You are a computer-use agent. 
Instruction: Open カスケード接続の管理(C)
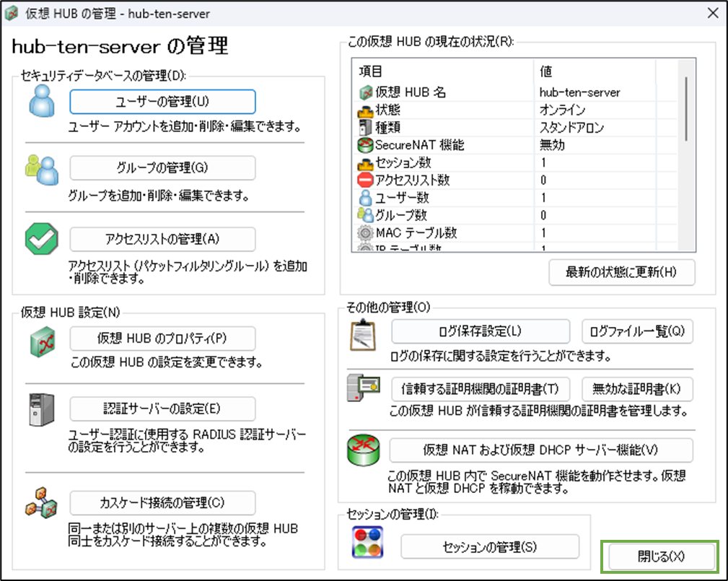[x=162, y=503]
